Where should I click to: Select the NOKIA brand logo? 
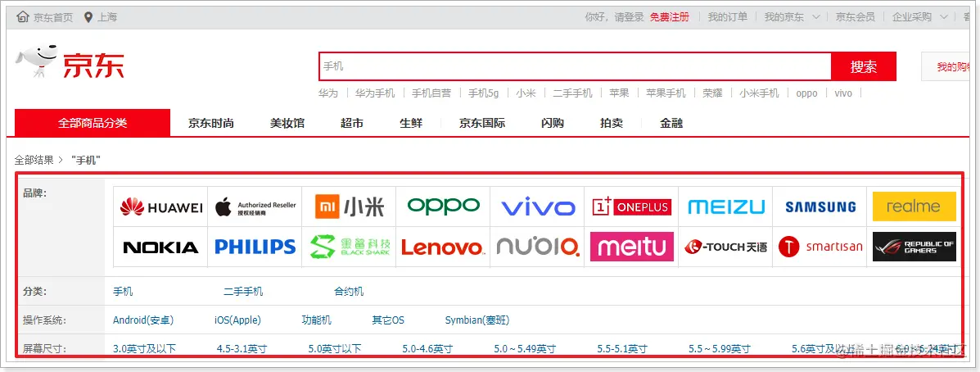point(161,247)
